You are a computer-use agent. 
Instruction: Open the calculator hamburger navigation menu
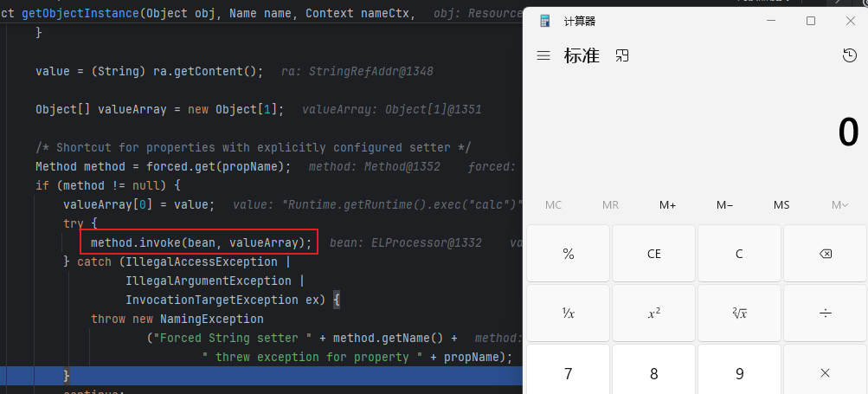click(x=543, y=55)
